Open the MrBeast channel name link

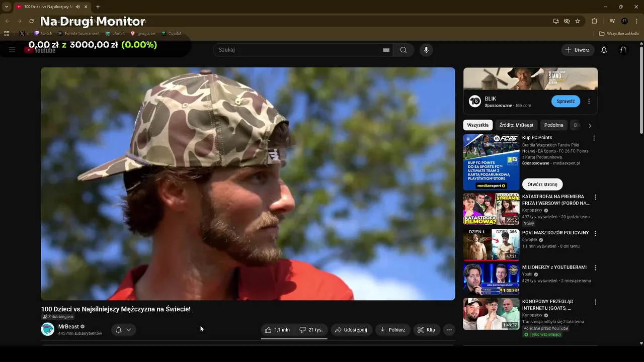(68, 327)
